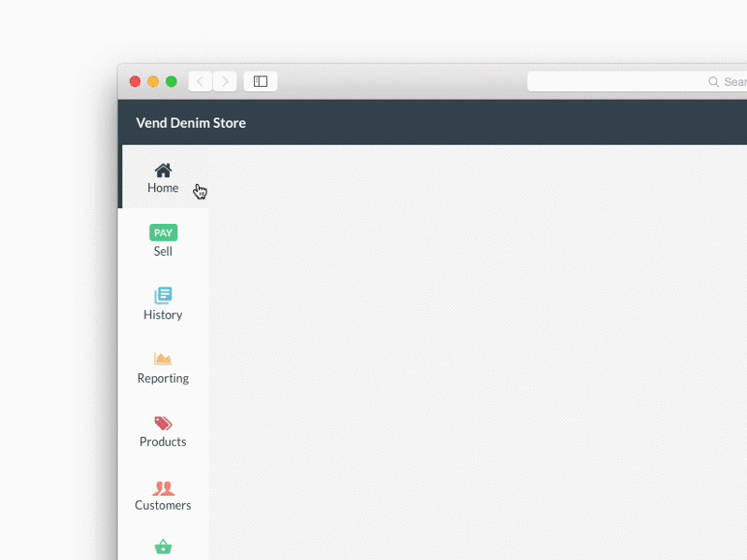
Task: Click the Sell label under the PAY badge
Action: pos(162,251)
